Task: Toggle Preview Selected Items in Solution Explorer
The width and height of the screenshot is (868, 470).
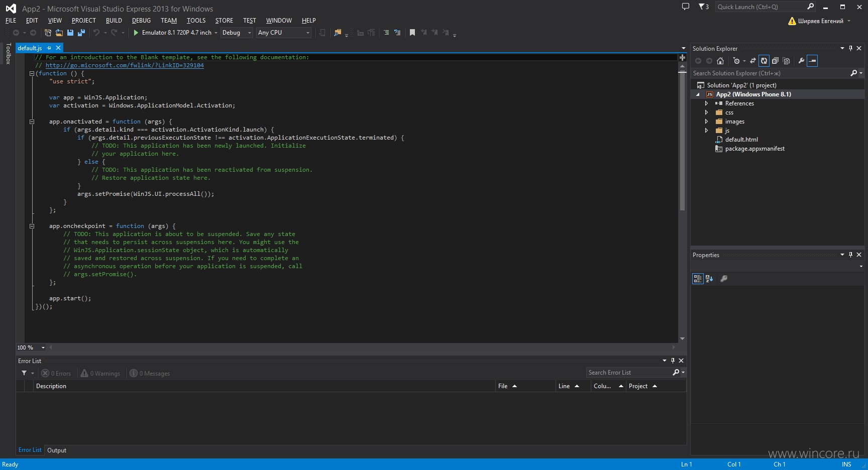Action: pos(812,61)
